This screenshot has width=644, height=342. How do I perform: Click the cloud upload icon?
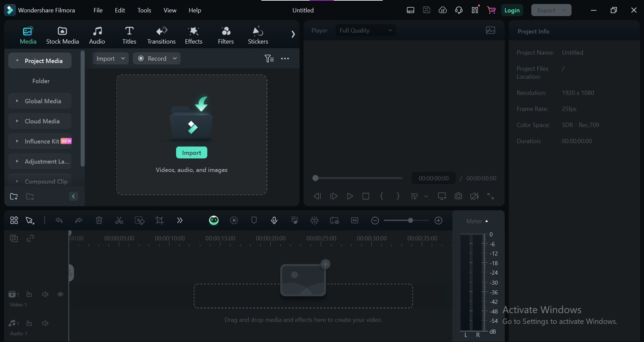coord(443,10)
